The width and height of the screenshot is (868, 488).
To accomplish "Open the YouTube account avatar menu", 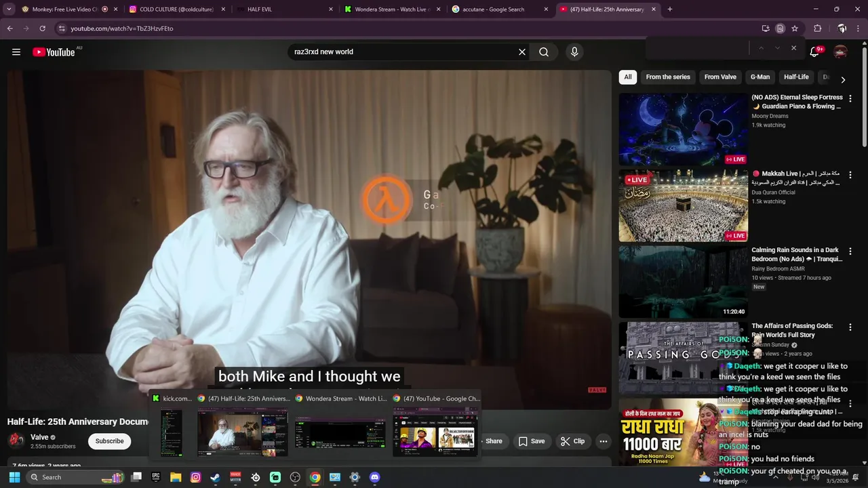I will pyautogui.click(x=841, y=52).
